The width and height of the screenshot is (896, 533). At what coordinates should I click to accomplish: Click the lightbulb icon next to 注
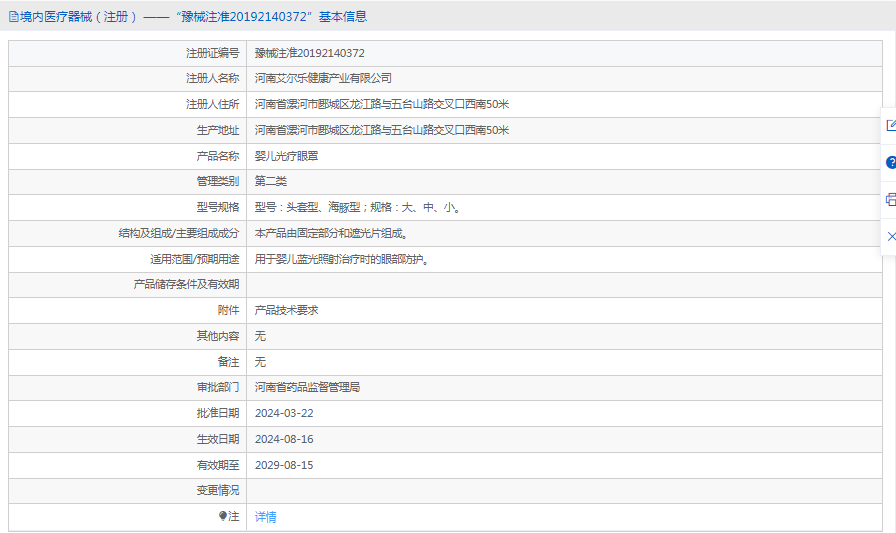(223, 516)
